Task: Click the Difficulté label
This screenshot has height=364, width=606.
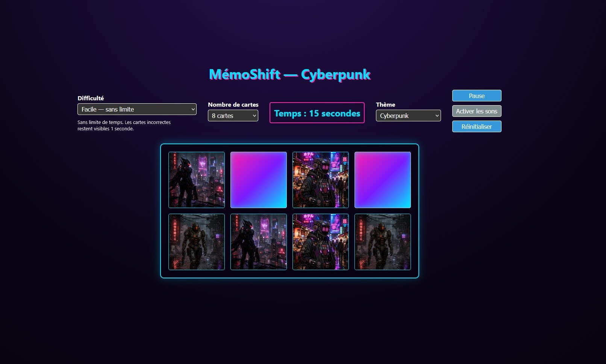Action: [x=91, y=98]
